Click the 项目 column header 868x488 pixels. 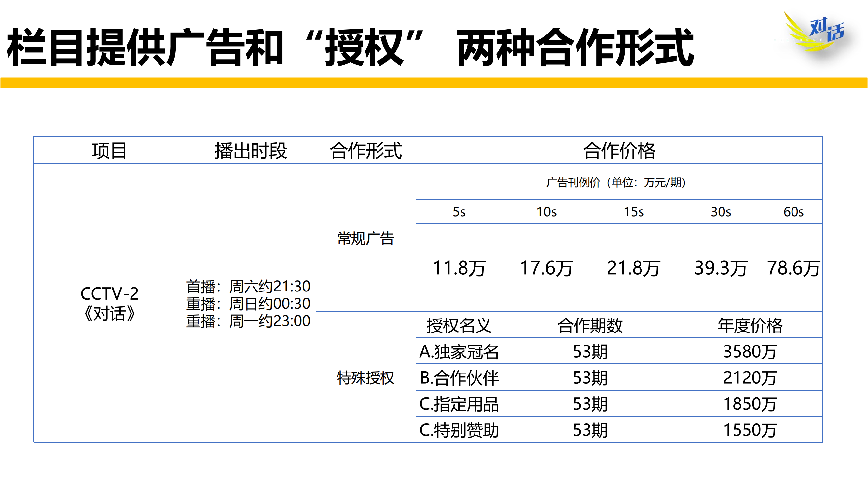(x=109, y=151)
